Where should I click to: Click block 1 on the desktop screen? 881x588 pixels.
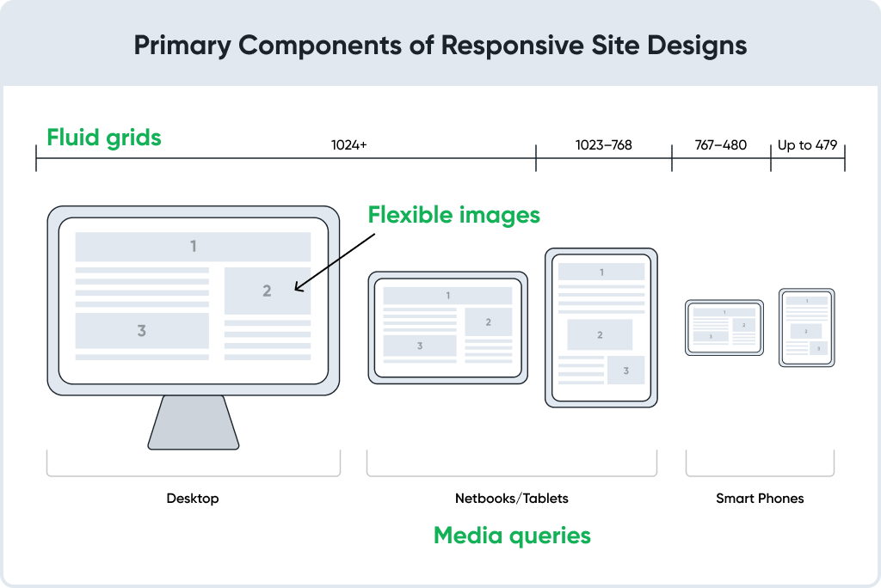(193, 247)
